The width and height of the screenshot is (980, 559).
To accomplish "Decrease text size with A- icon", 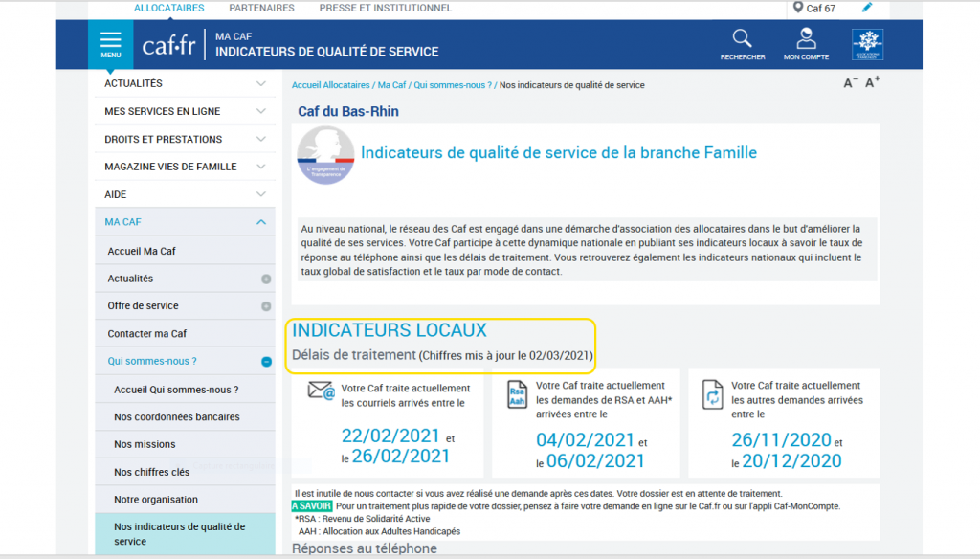I will (x=850, y=83).
